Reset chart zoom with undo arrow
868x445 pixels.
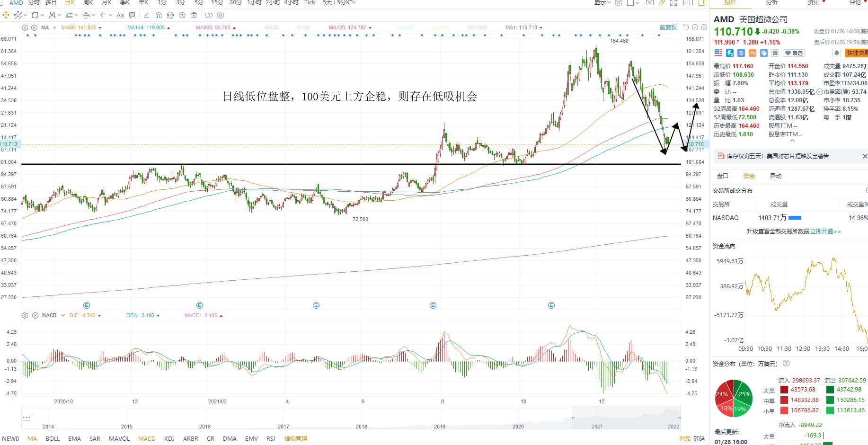pos(686,27)
